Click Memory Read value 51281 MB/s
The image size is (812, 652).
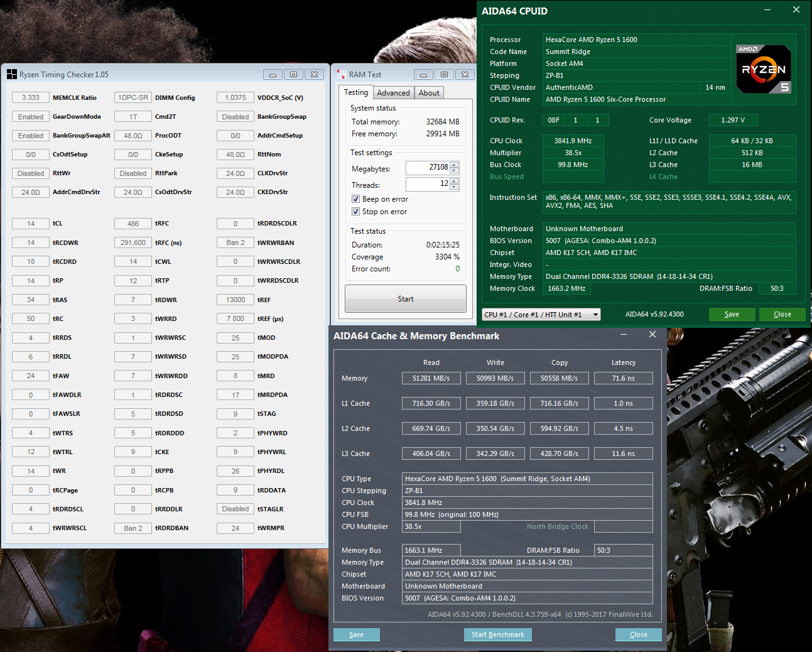[431, 378]
